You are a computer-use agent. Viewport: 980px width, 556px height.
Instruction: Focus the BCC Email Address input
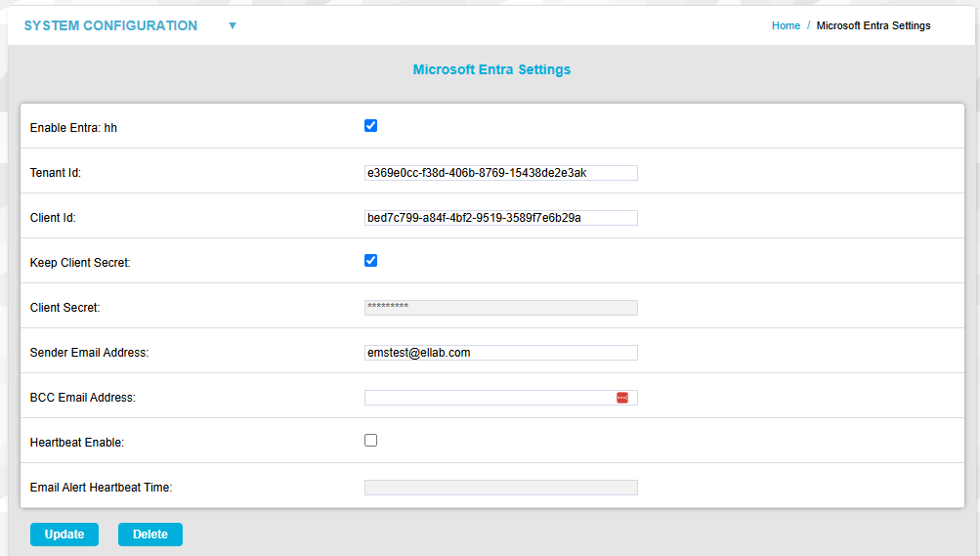(489, 398)
